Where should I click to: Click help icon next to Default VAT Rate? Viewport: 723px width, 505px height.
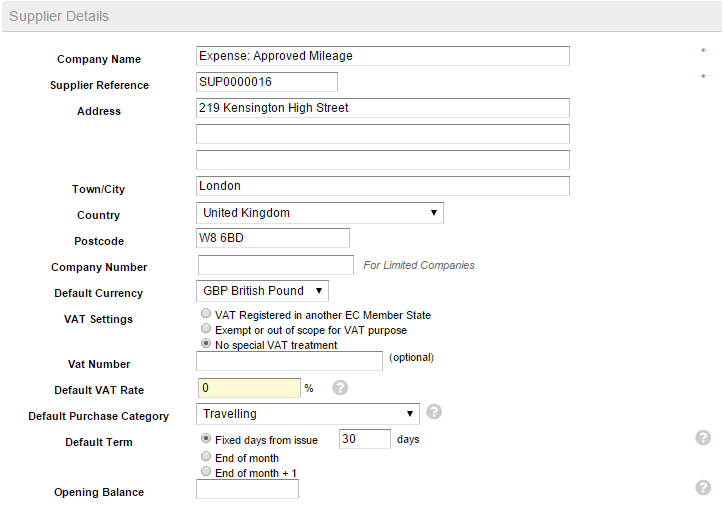click(340, 388)
